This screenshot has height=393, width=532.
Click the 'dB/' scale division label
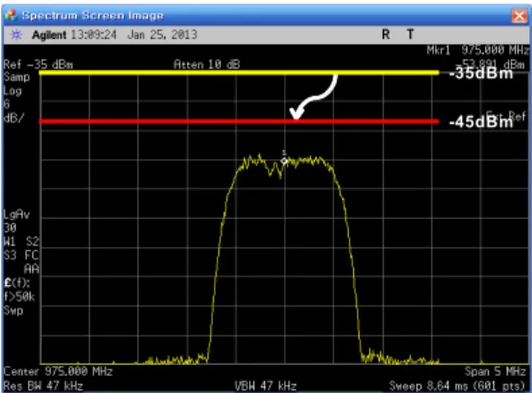pyautogui.click(x=13, y=118)
